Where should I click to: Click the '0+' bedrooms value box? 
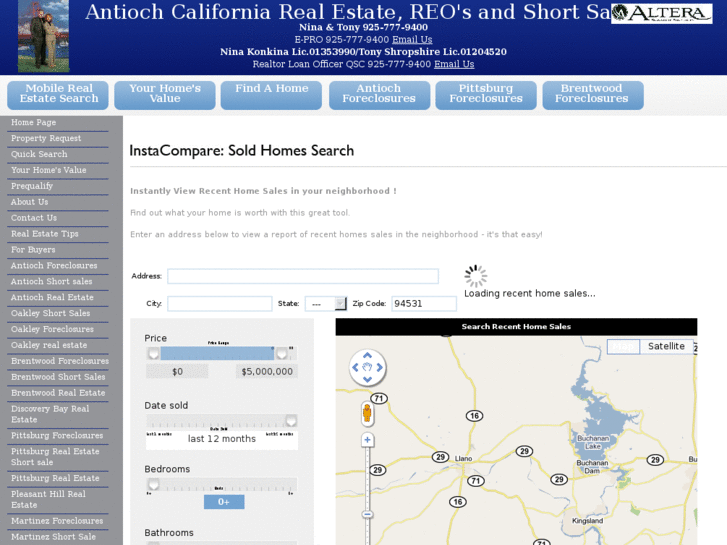coord(224,502)
